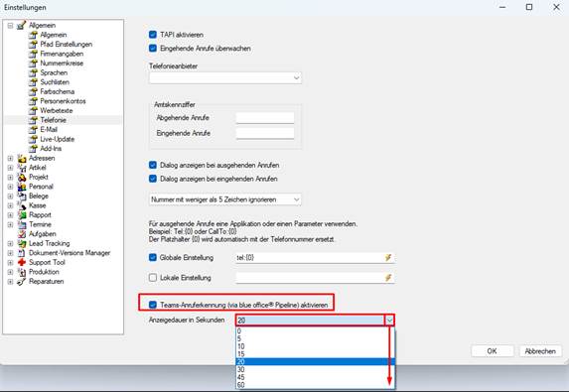Select 10 seconds in the dropdown list
Screen dimensions: 569x392
click(315, 346)
